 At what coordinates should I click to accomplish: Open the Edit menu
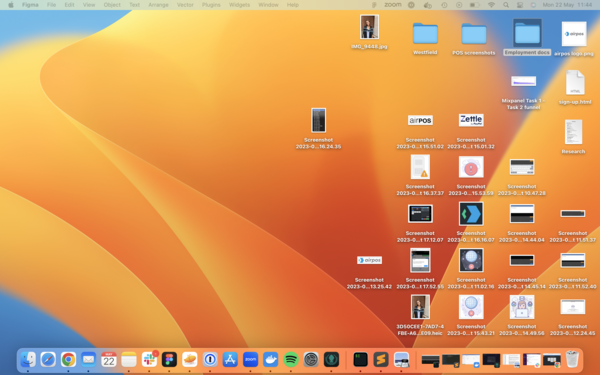[69, 5]
